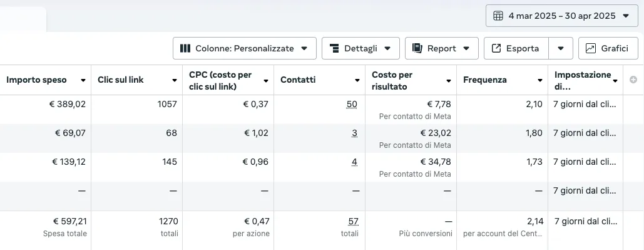The width and height of the screenshot is (644, 250).
Task: Open CPC column dropdown arrow
Action: point(266,81)
